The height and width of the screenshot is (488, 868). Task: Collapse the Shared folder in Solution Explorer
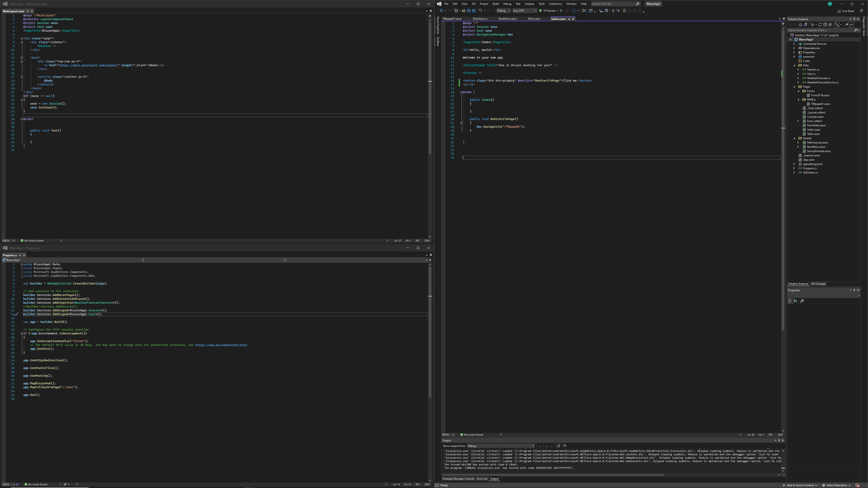coord(795,138)
